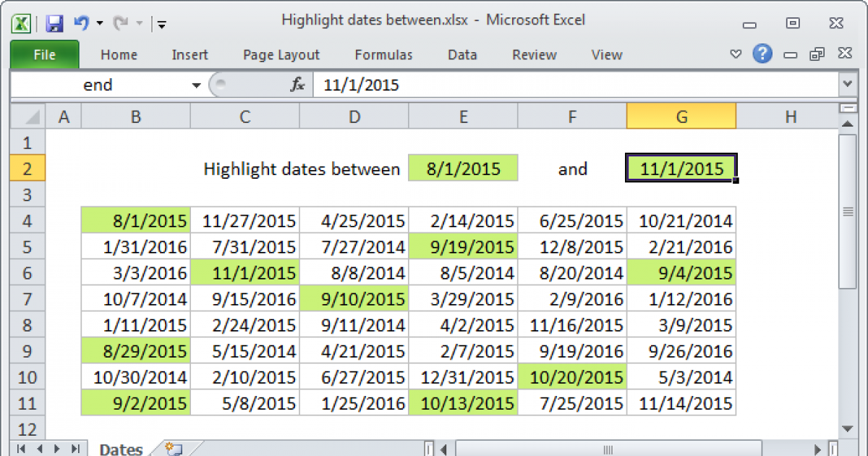Viewport: 868px width, 456px height.
Task: Select highlighted cell 8/1/2015 in row 4
Action: (135, 221)
